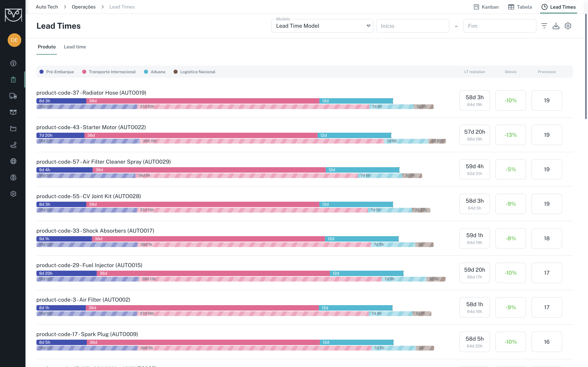Open the globe icon in sidebar
Viewport: 588px width, 367px height.
coord(13,161)
